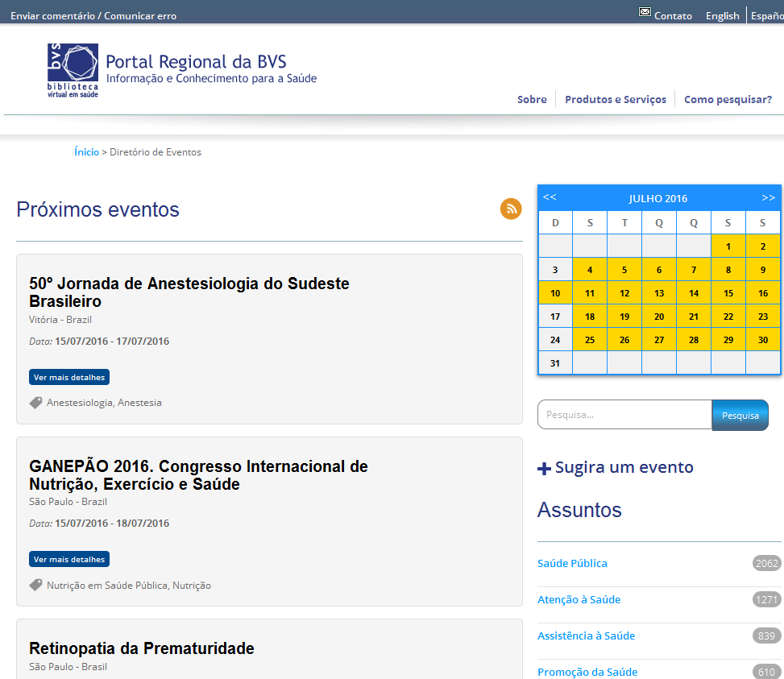Switch language to Español

pos(767,16)
